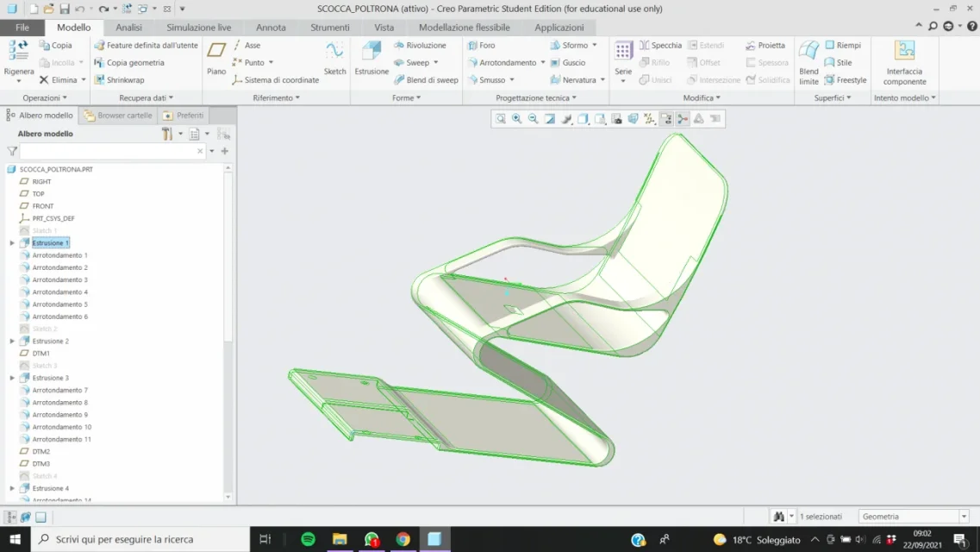Click Feature definita dall'utente

pos(146,45)
